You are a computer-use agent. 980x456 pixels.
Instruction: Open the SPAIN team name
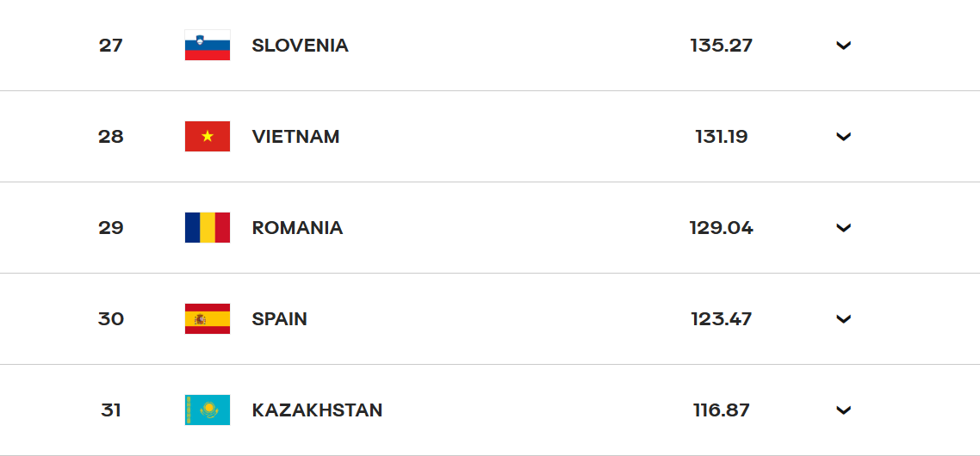[279, 318]
